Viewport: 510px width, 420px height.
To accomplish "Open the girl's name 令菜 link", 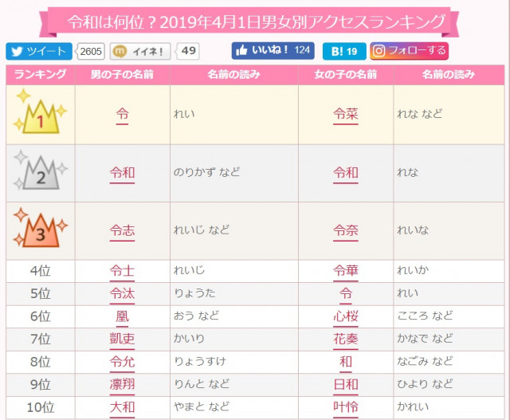I will tap(346, 115).
